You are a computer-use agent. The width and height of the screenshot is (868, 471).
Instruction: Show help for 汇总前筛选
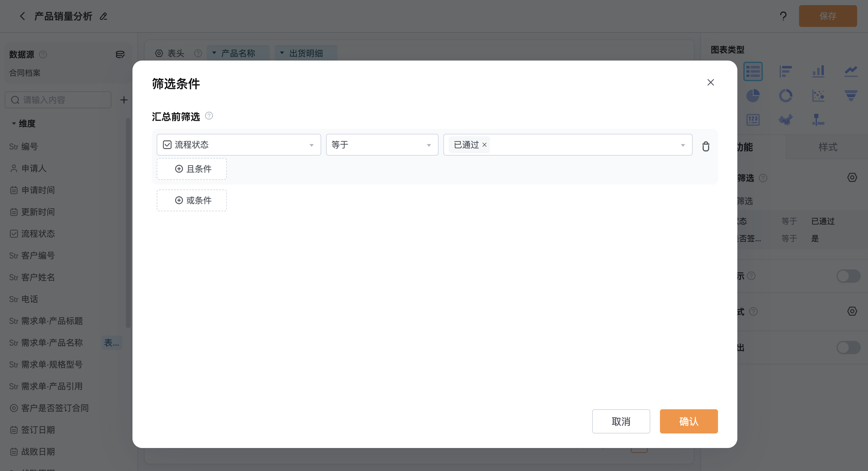tap(209, 116)
